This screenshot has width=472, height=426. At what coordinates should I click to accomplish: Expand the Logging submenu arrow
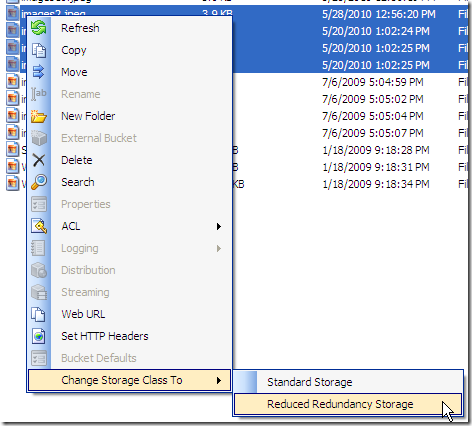[219, 249]
